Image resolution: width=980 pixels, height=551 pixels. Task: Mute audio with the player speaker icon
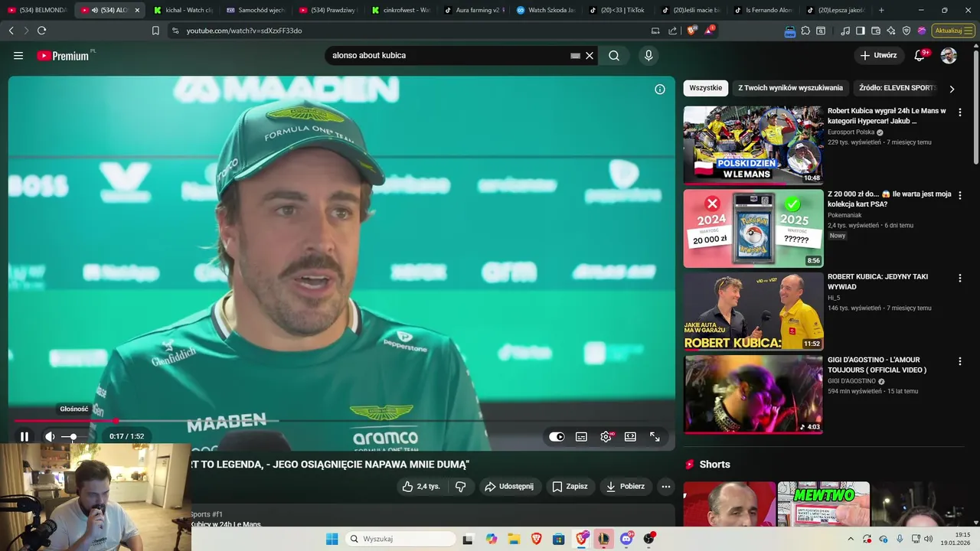coord(50,437)
